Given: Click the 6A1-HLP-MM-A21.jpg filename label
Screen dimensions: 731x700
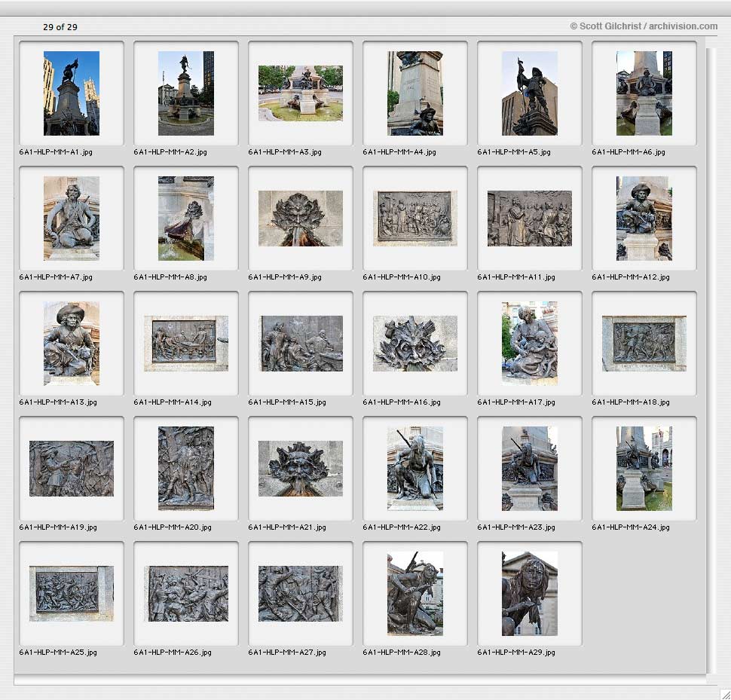Looking at the screenshot, I should coord(287,527).
